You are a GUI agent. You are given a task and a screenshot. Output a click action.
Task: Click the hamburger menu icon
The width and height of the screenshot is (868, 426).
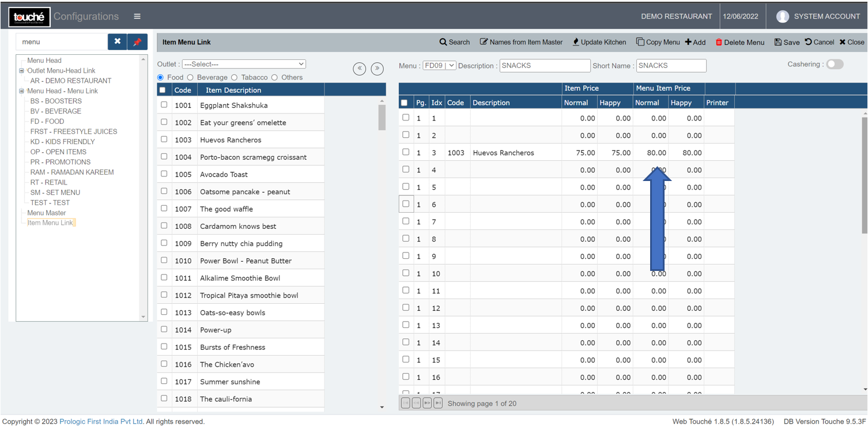pyautogui.click(x=137, y=16)
